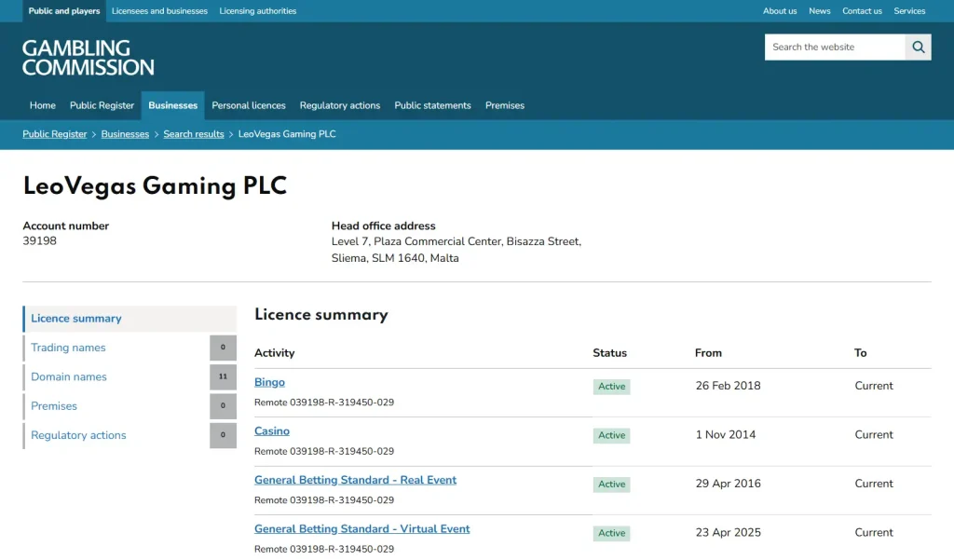Screen dimensions: 954x560
Task: Click the Gambling Commission logo
Action: [89, 58]
